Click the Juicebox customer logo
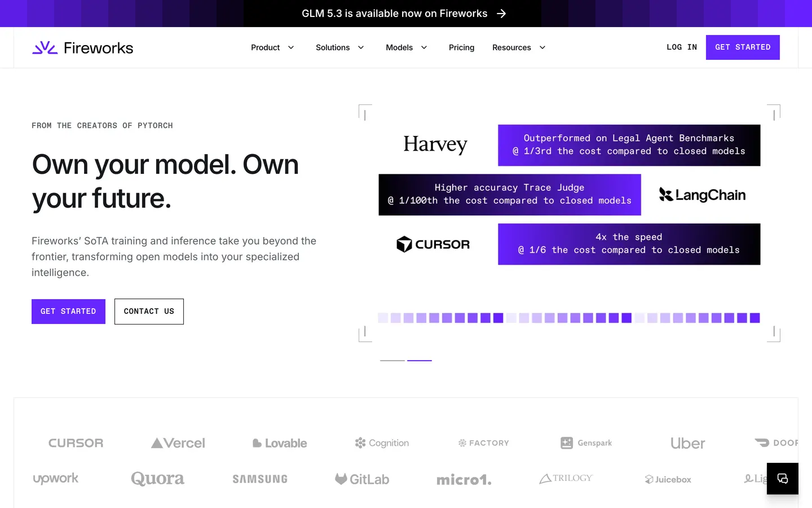This screenshot has height=508, width=812. pyautogui.click(x=668, y=479)
